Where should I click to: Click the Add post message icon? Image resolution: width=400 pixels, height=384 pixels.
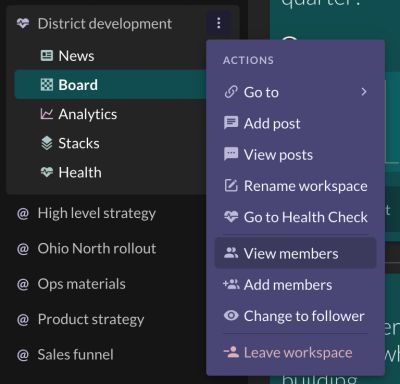pos(231,123)
